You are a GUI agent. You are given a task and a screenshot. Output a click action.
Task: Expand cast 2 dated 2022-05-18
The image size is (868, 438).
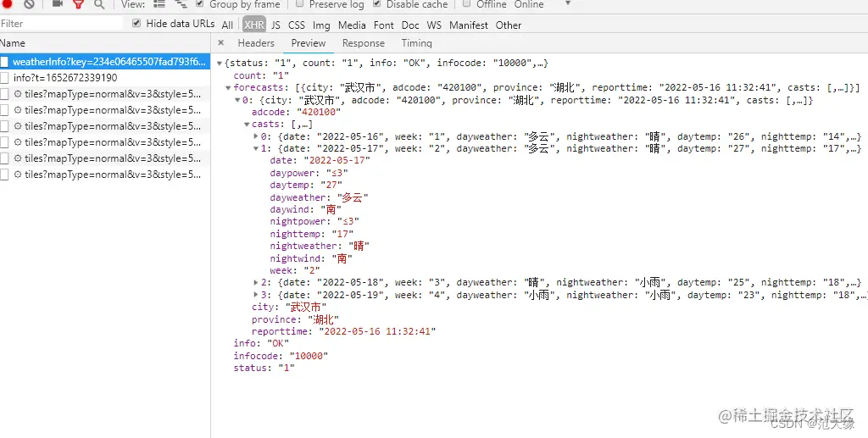[x=256, y=282]
